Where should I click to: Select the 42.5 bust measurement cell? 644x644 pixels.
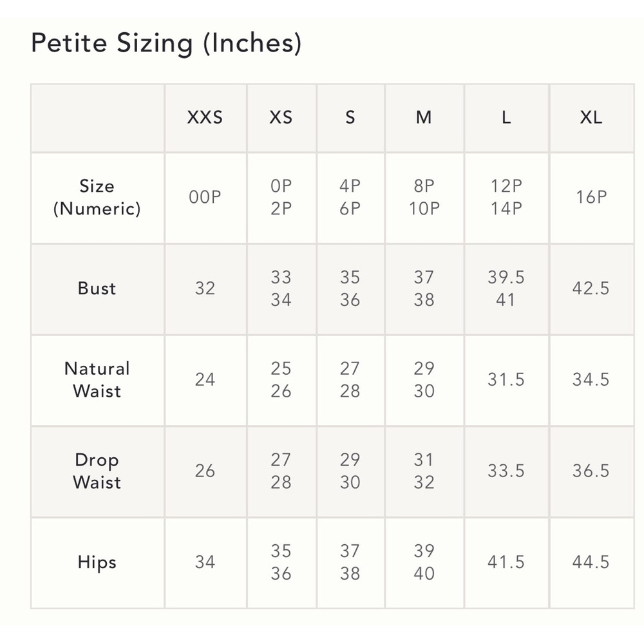pos(591,289)
